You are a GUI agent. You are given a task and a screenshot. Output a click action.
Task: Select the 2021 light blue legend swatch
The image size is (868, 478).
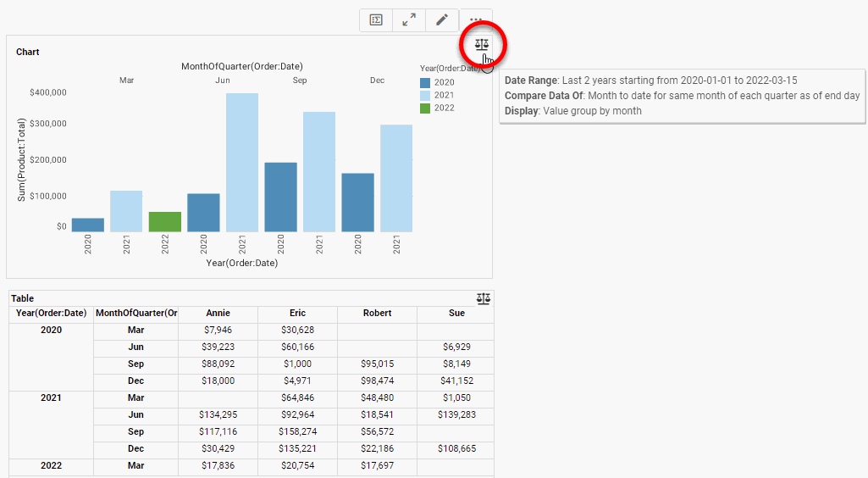pos(425,96)
